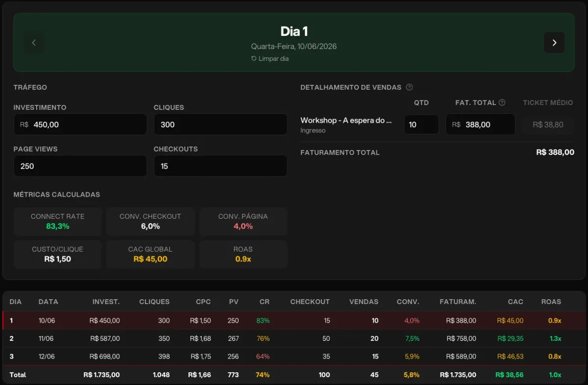The width and height of the screenshot is (588, 385).
Task: Go to the previous day arrow
Action: 34,43
